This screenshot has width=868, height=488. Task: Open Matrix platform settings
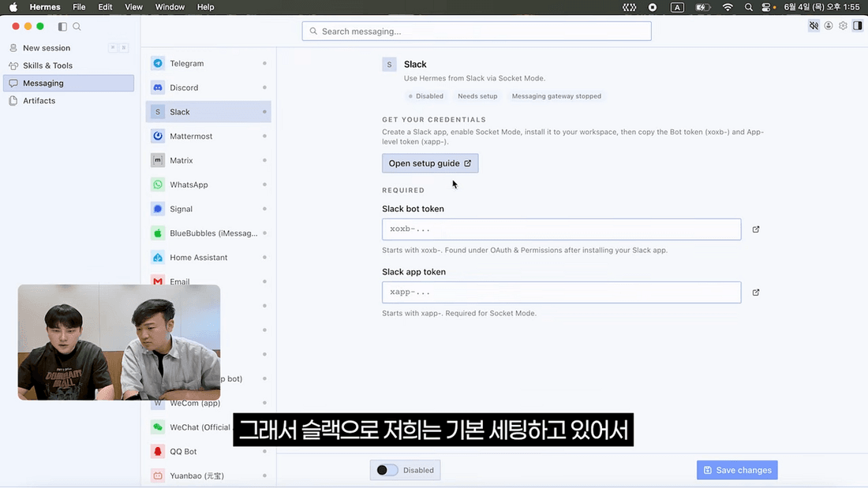pos(208,161)
